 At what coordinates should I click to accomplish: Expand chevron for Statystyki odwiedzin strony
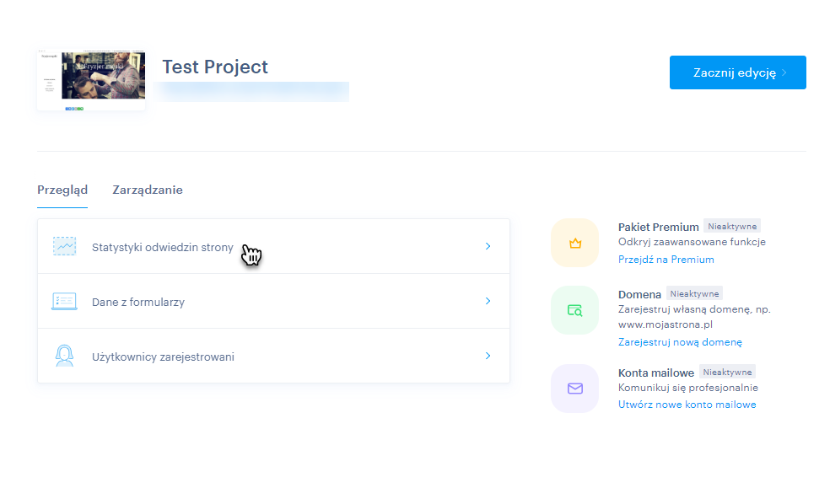point(488,246)
